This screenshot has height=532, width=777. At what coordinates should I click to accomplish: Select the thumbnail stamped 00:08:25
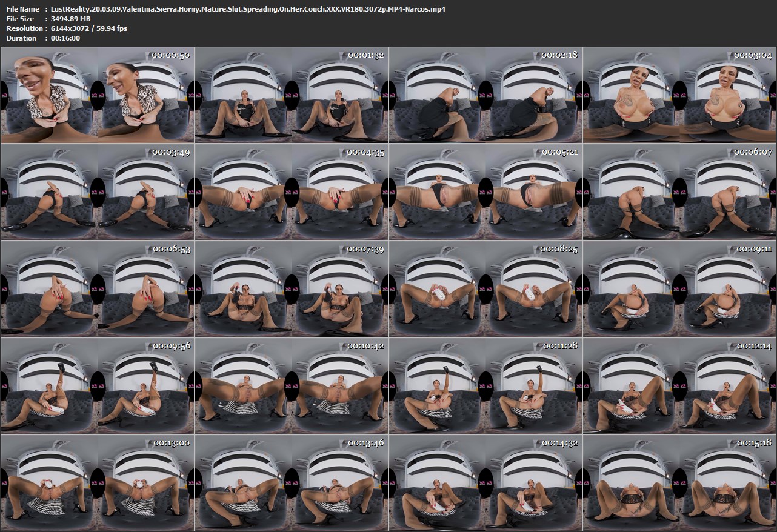click(485, 288)
